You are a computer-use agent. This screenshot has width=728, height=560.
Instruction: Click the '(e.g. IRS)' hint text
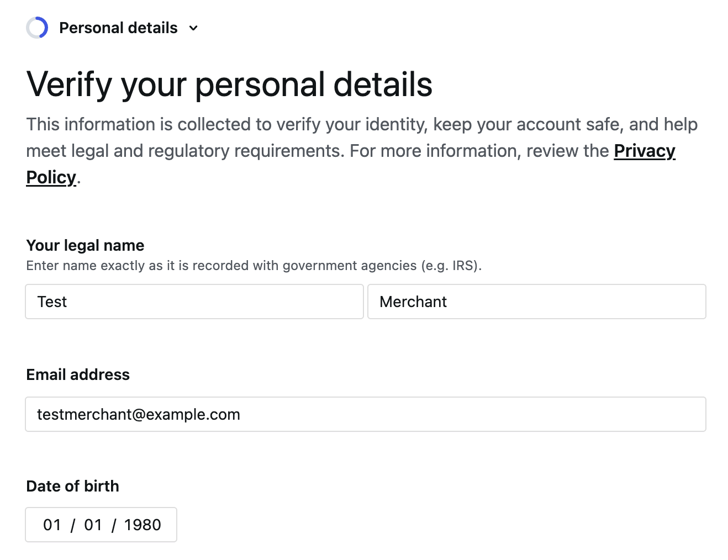point(451,266)
